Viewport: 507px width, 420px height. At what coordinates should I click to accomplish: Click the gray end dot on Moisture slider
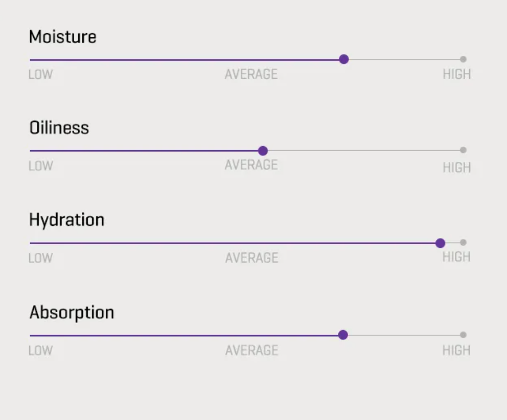[x=463, y=59]
